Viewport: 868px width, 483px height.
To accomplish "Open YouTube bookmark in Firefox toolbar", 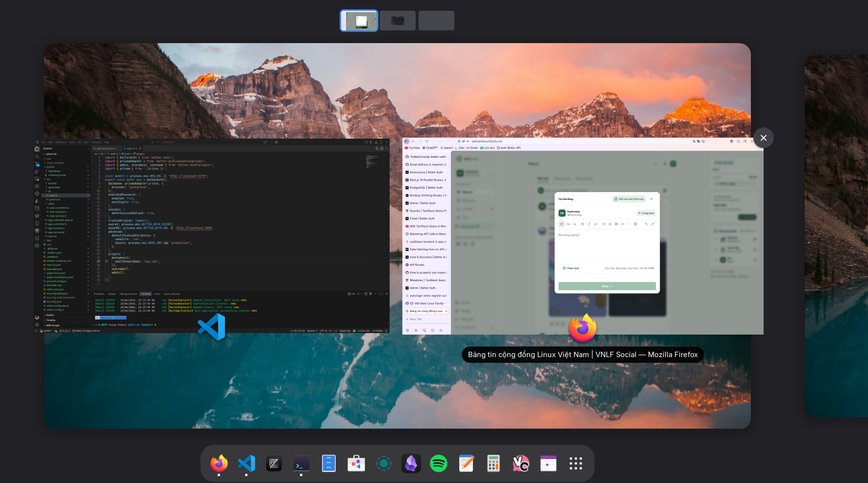I will click(413, 147).
